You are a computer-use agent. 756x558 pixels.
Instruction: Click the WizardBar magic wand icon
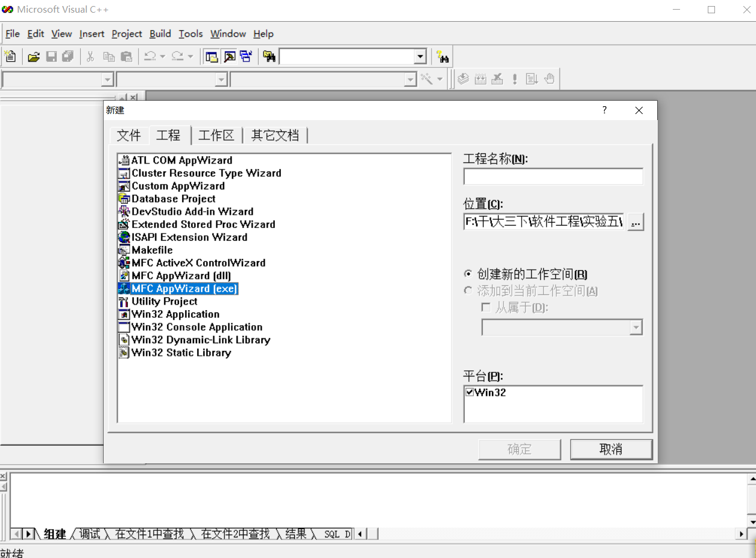pos(426,79)
